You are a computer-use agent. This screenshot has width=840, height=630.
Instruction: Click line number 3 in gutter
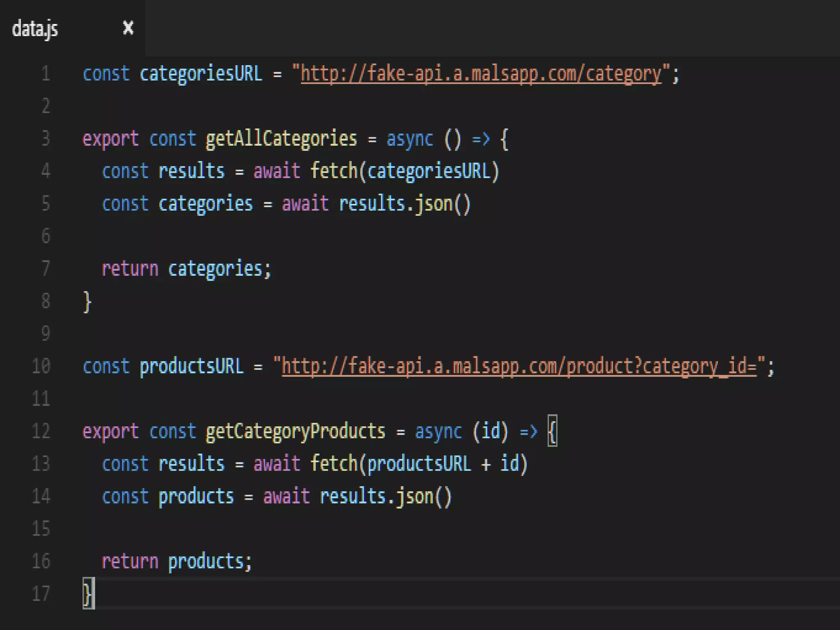[46, 139]
